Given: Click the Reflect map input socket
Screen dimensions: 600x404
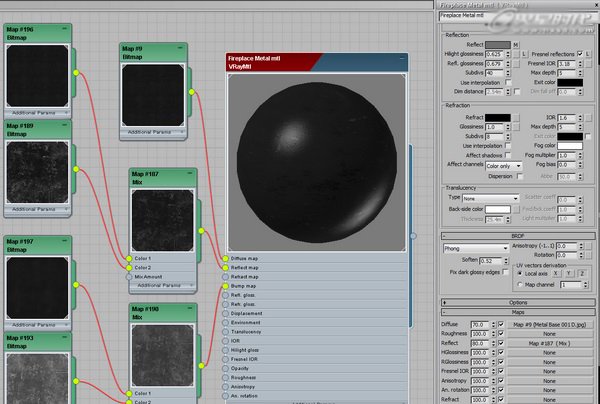Looking at the screenshot, I should tap(225, 268).
